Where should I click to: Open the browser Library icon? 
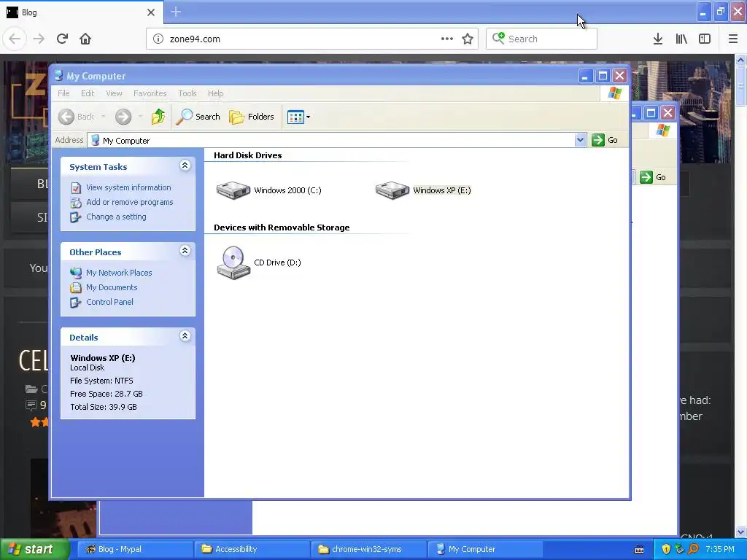click(681, 39)
